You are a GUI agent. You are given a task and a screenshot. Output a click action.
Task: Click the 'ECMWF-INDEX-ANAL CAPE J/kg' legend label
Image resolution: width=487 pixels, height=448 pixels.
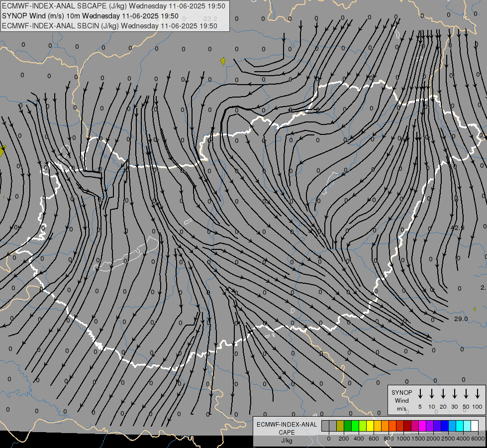287,432
